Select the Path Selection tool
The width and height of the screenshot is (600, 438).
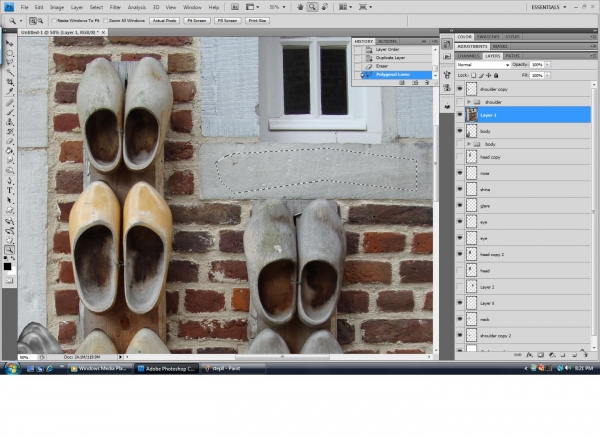click(10, 200)
